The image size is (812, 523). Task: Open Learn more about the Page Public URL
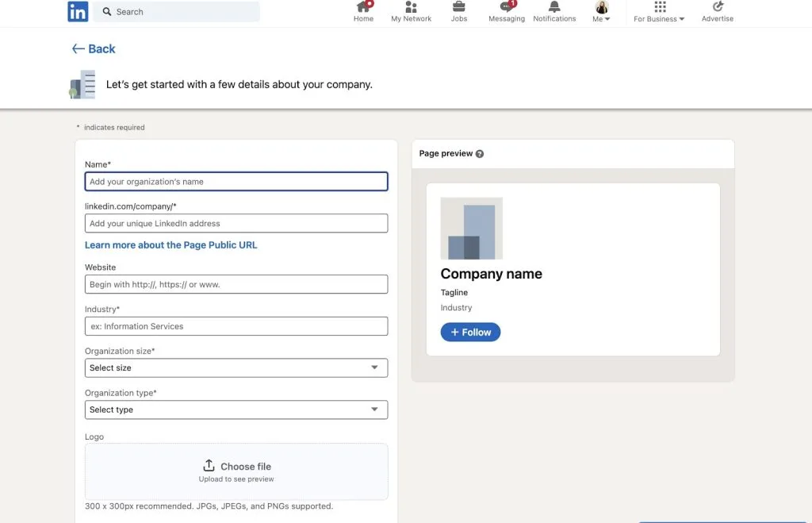pos(171,245)
